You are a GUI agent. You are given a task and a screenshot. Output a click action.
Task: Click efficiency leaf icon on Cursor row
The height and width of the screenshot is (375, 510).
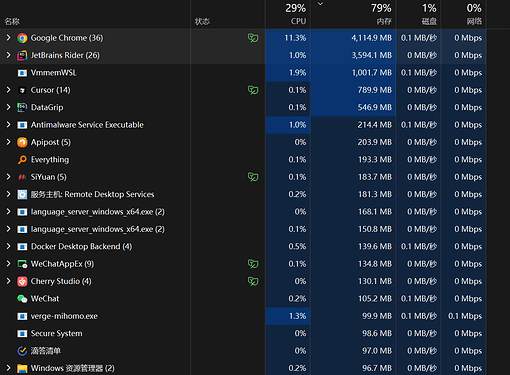(x=253, y=90)
